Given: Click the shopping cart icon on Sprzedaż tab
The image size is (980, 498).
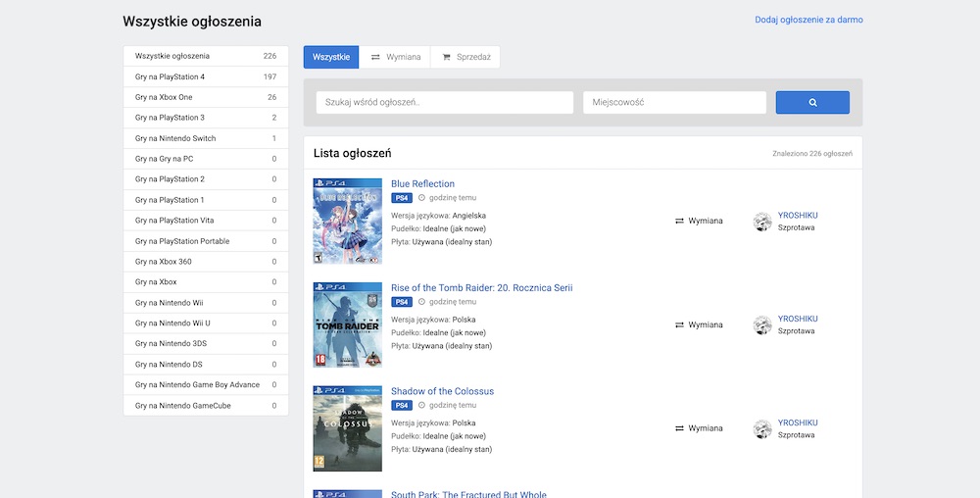Looking at the screenshot, I should [446, 57].
